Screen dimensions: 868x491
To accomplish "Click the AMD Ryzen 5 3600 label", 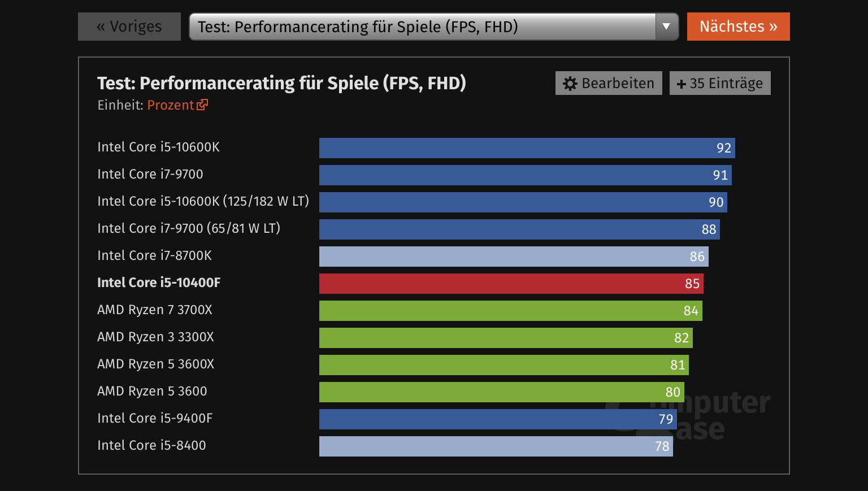I will point(152,391).
